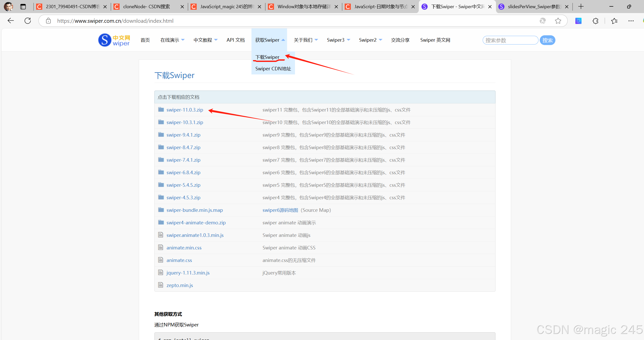View site info lock icon
This screenshot has height=340, width=644.
tap(48, 21)
